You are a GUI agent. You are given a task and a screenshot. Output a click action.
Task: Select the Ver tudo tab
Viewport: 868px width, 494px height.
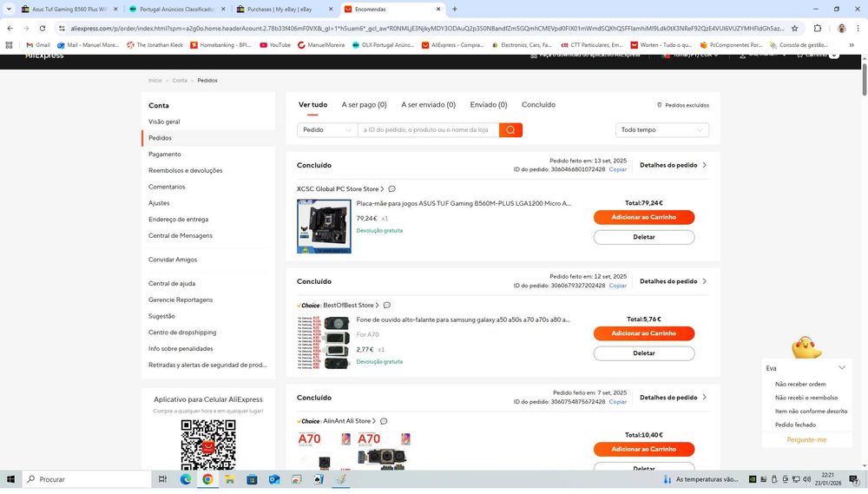(312, 105)
